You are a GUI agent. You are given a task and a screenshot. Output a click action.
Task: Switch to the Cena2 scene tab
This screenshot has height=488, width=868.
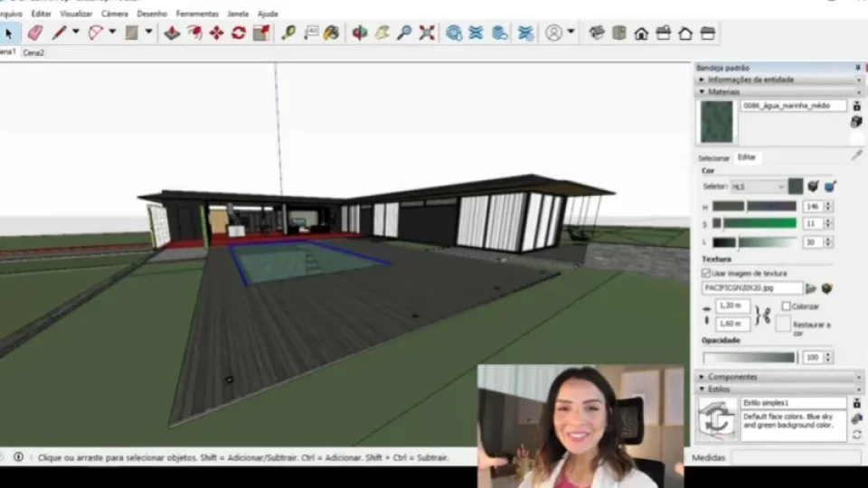[x=33, y=52]
